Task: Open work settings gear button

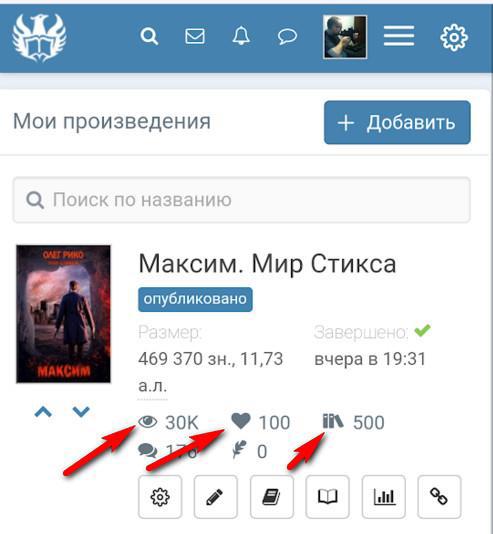Action: click(x=160, y=497)
